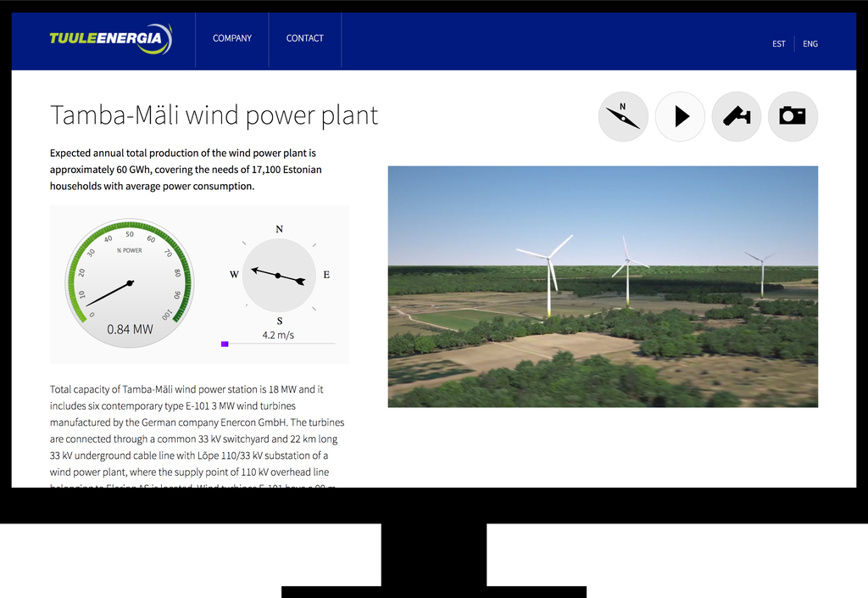Screen dimensions: 868x598
Task: Click the Tamba-Mäli wind power plant heading
Action: (x=214, y=115)
